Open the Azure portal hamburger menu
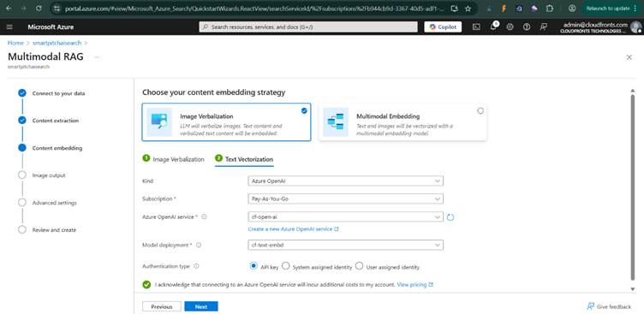Viewport: 644px width, 314px height. click(x=9, y=27)
